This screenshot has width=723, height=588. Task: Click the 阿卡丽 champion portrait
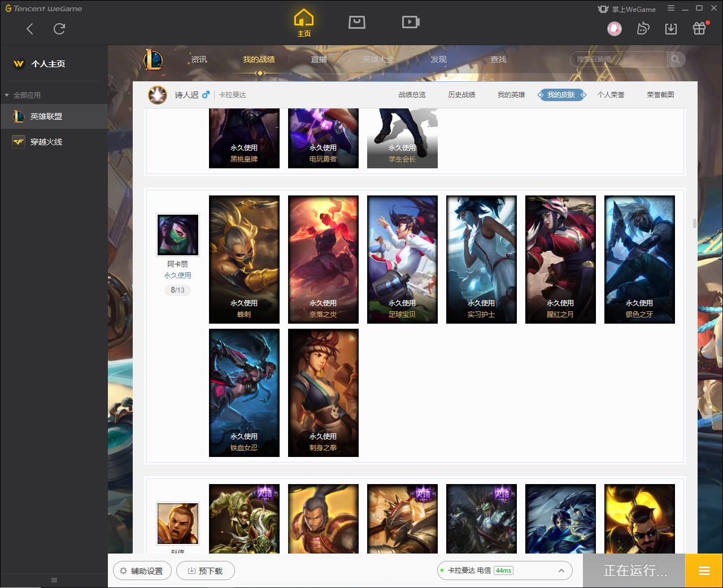178,235
